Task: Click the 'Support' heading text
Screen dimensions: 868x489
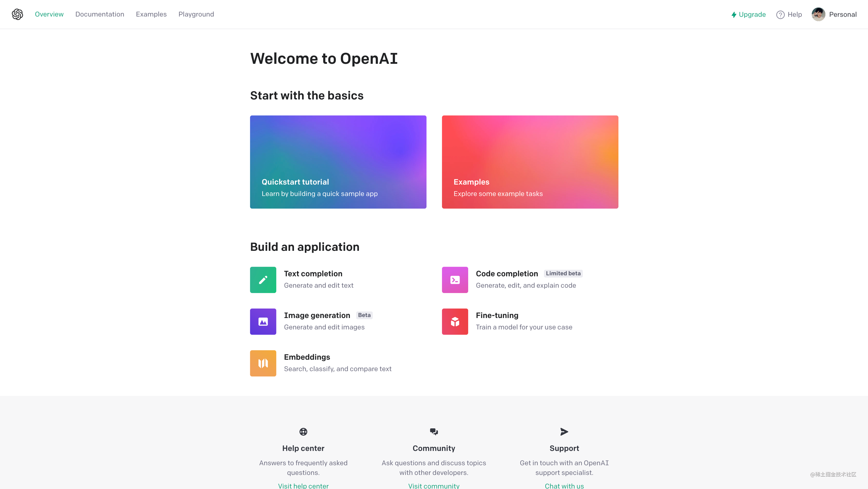Action: point(564,448)
